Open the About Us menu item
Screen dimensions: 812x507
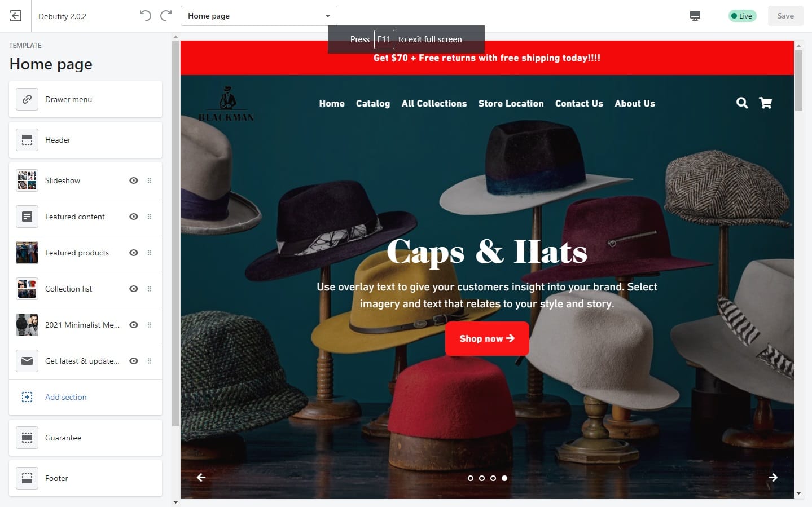coord(635,104)
